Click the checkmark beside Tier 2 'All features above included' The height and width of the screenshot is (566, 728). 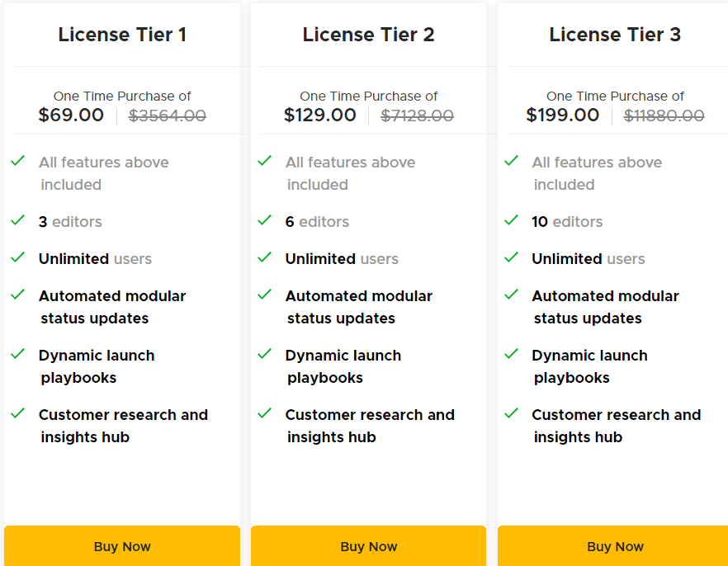point(264,161)
